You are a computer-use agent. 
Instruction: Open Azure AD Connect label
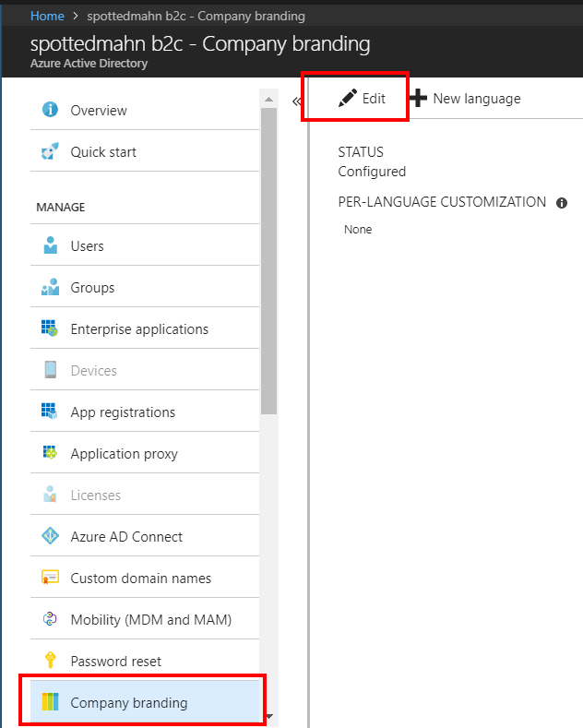click(x=126, y=537)
